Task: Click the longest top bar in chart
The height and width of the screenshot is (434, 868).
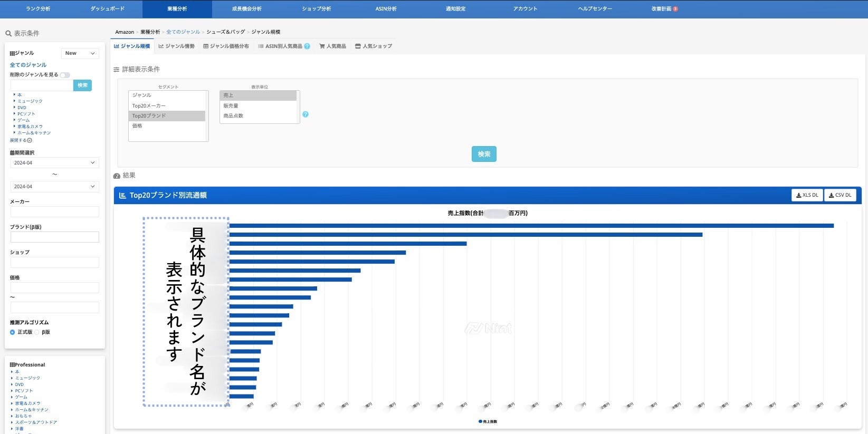Action: coord(531,226)
